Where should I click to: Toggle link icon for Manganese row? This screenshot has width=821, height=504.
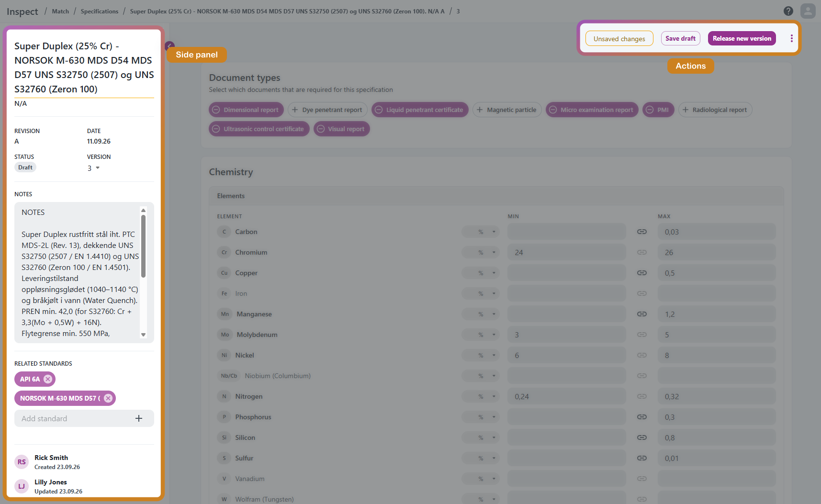642,314
